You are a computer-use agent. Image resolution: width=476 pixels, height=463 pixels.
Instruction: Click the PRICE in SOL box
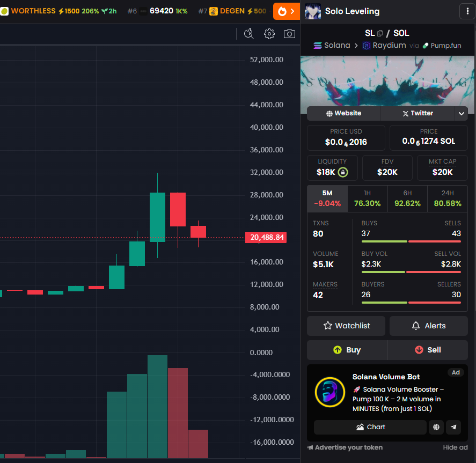(x=429, y=138)
